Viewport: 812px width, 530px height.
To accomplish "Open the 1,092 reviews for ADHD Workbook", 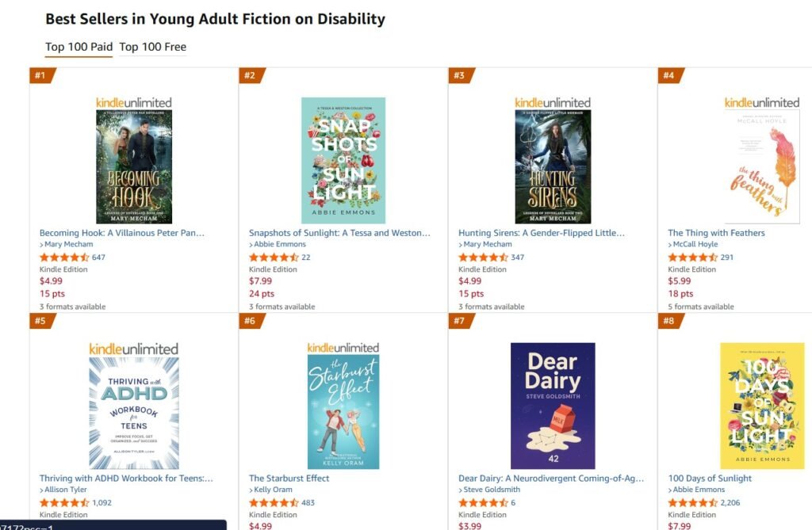I will click(101, 503).
